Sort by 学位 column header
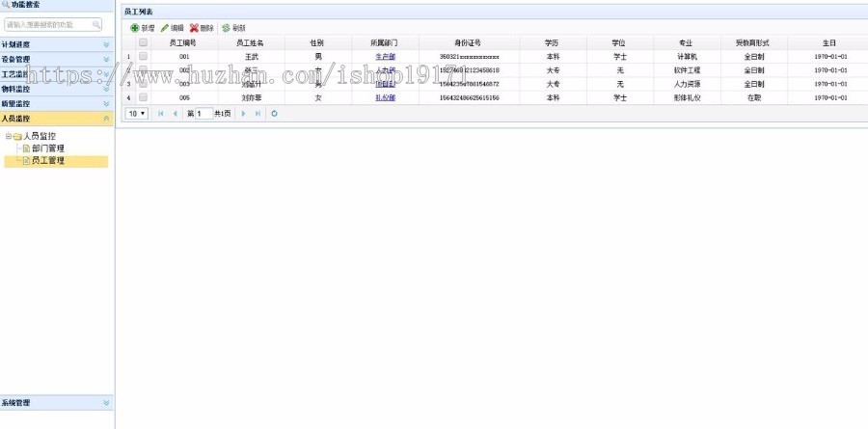The width and height of the screenshot is (868, 429). click(x=620, y=42)
